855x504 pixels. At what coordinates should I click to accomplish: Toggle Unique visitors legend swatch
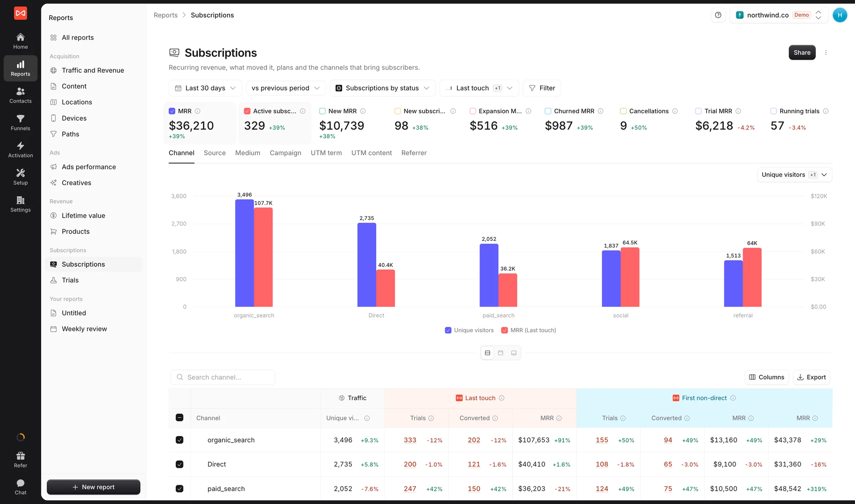pos(448,330)
